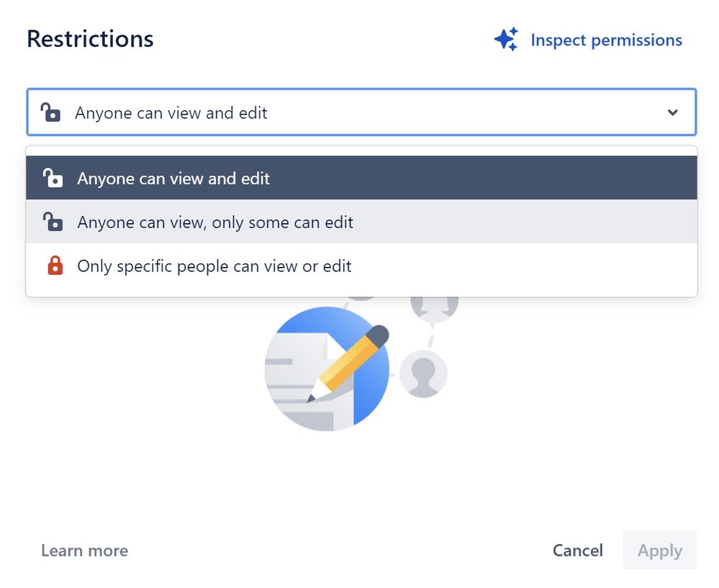Screen dimensions: 719x588
Task: Open the Inspect permissions link
Action: (606, 40)
